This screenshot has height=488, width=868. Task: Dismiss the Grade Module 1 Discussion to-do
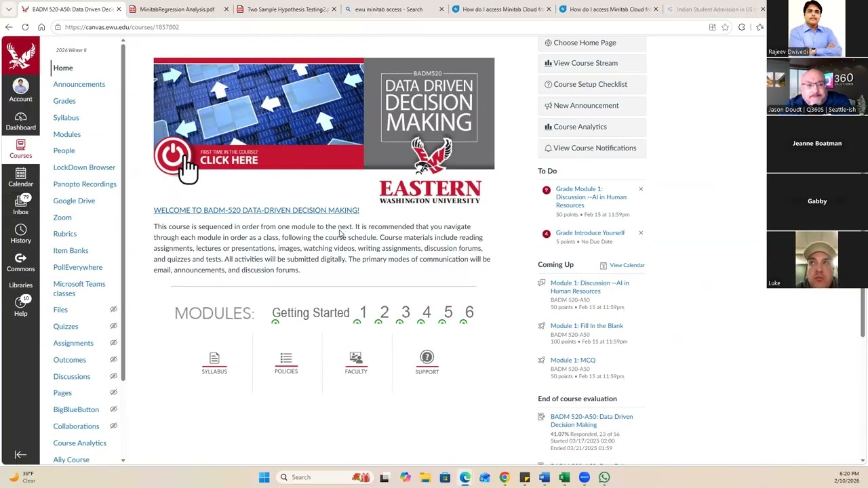point(641,189)
